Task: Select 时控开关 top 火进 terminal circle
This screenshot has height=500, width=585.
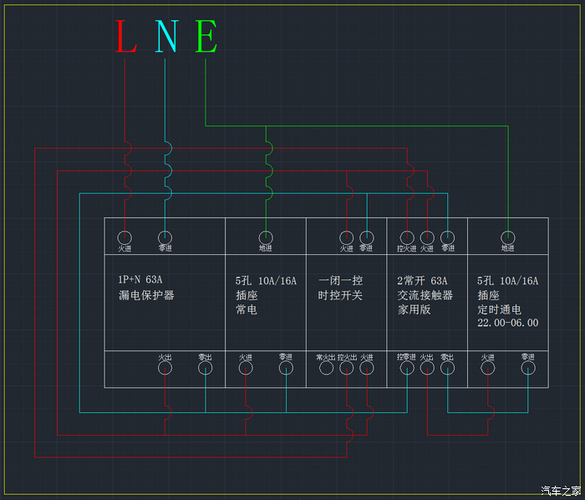Action: click(x=347, y=238)
